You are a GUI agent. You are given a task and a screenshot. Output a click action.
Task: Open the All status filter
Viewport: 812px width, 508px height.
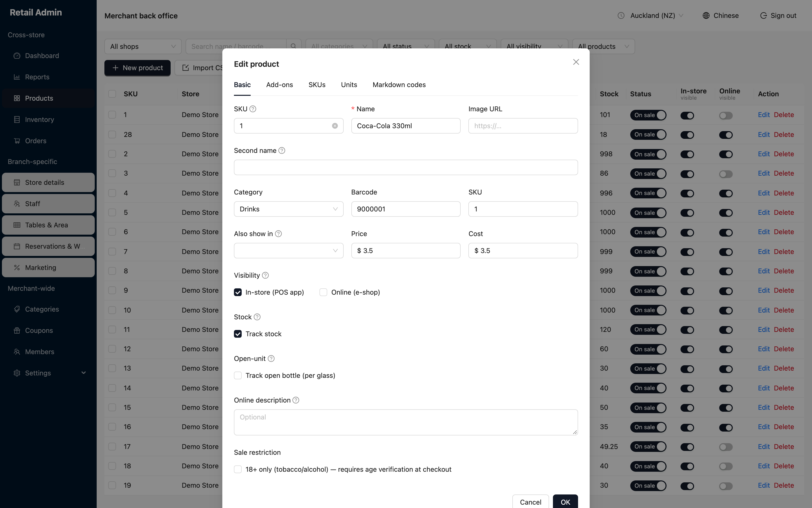[406, 46]
